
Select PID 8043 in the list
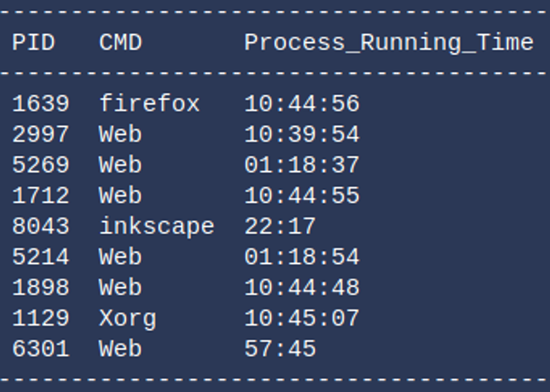[40, 227]
